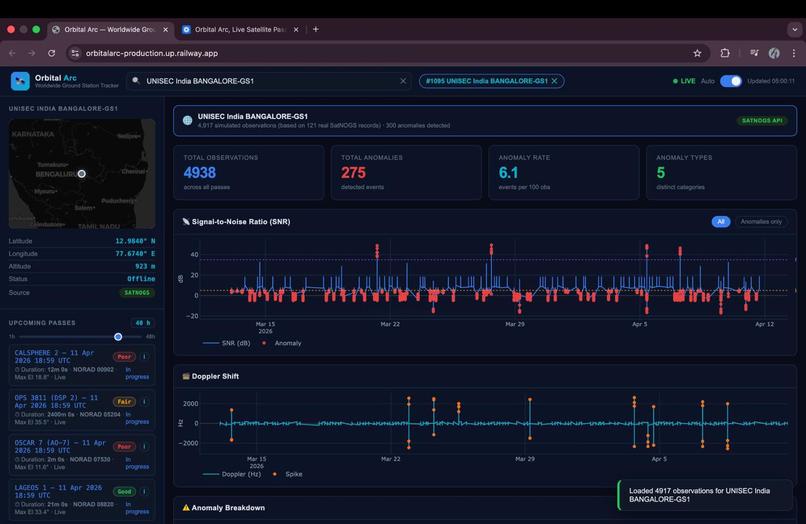Clear the station search field
The image size is (806, 524).
403,81
